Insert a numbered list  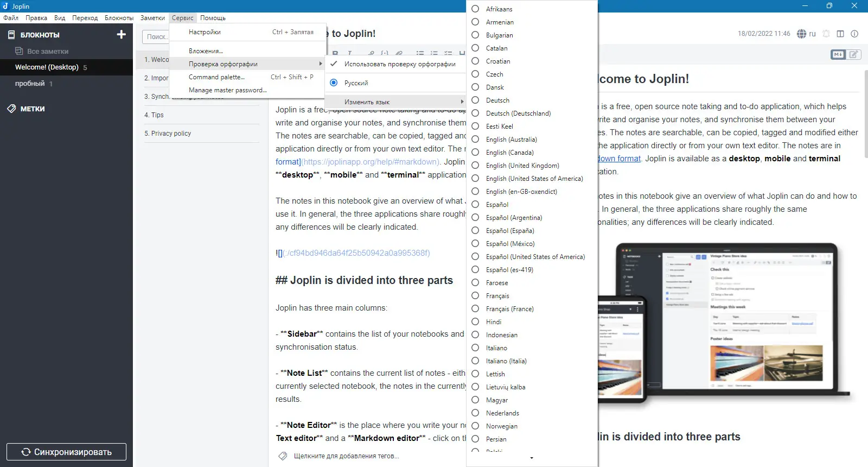click(x=434, y=54)
